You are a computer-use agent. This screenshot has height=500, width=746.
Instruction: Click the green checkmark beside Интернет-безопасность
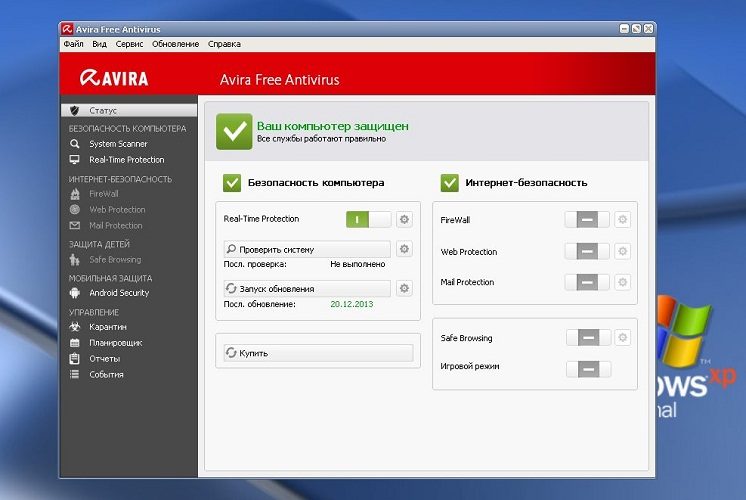[x=450, y=183]
